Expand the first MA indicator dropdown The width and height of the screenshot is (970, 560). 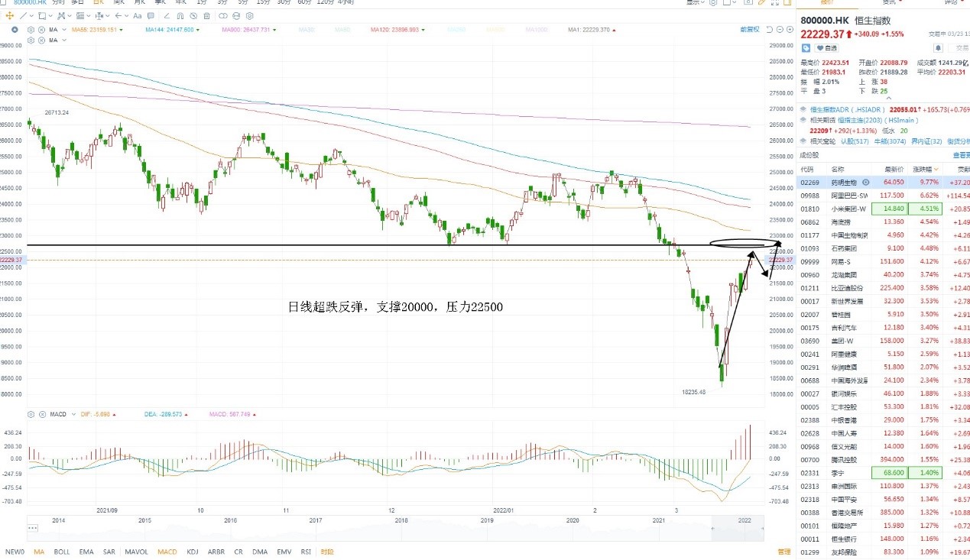pos(64,30)
